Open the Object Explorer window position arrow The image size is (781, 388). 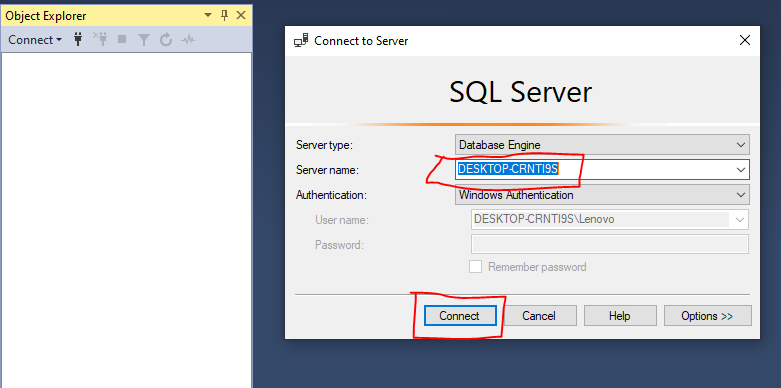(208, 15)
